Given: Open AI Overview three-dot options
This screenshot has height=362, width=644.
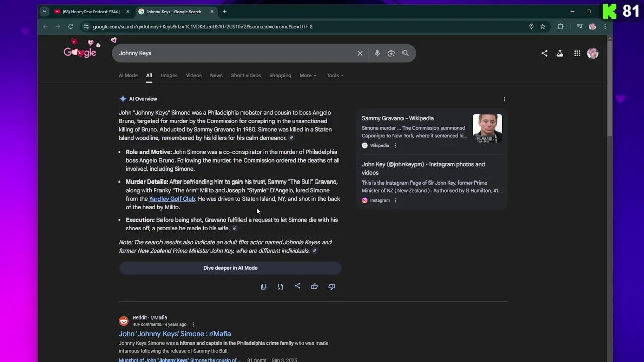Looking at the screenshot, I should click(504, 99).
